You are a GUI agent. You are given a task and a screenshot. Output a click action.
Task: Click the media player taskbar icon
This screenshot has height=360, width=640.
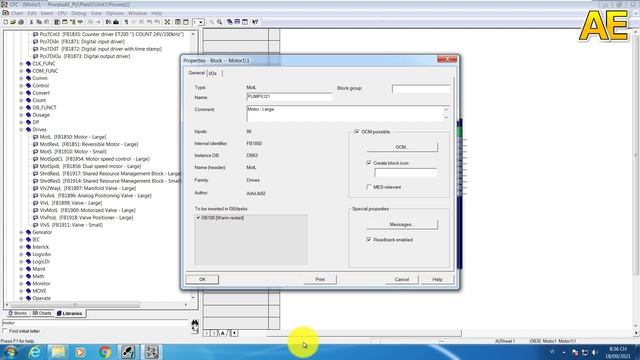(80, 352)
